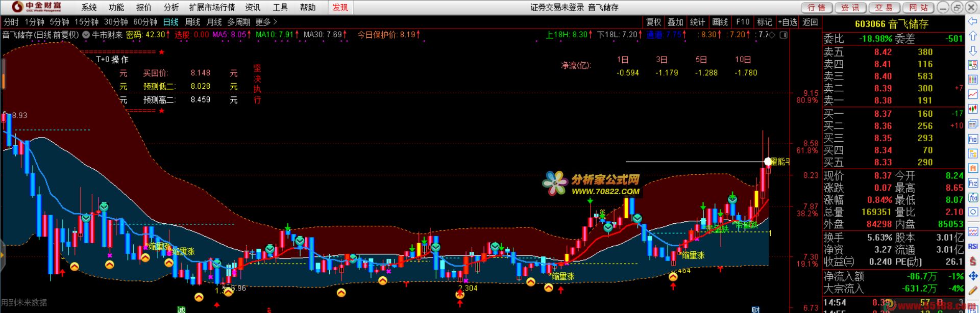Viewport: 980px width, 313px height.
Task: Click the 预测高二 value 8.459
Action: (201, 100)
